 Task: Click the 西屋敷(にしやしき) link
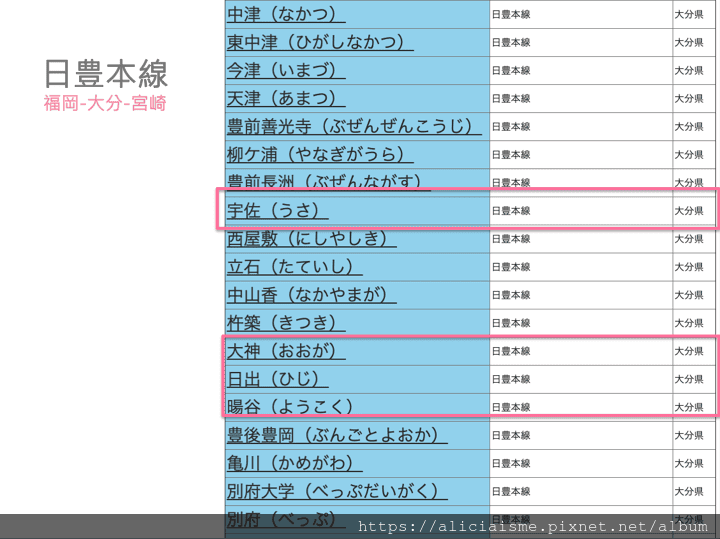[x=311, y=238]
